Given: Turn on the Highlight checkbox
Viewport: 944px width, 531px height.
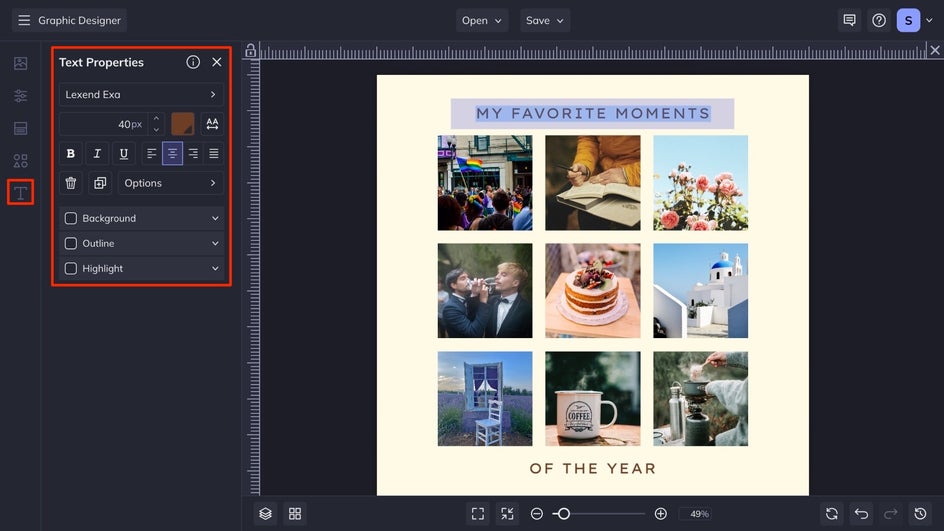Looking at the screenshot, I should pos(71,268).
